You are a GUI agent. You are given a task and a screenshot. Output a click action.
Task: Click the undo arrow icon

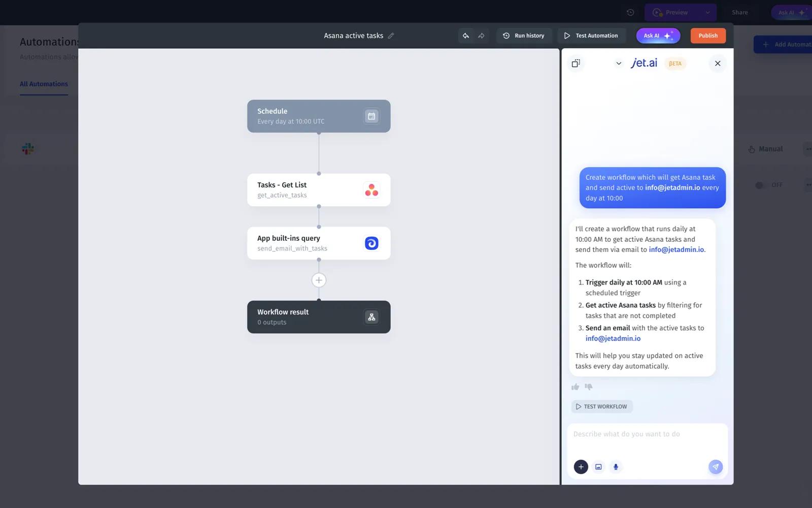tap(465, 36)
